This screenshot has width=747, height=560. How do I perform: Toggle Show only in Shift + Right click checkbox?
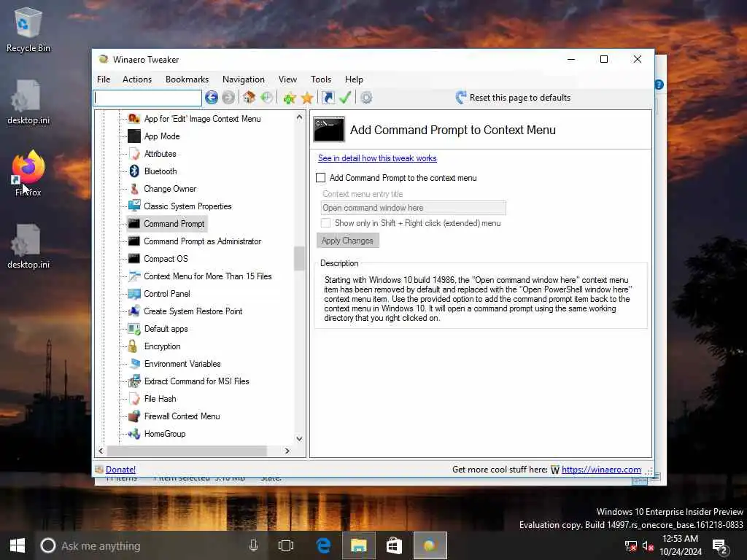tap(326, 223)
